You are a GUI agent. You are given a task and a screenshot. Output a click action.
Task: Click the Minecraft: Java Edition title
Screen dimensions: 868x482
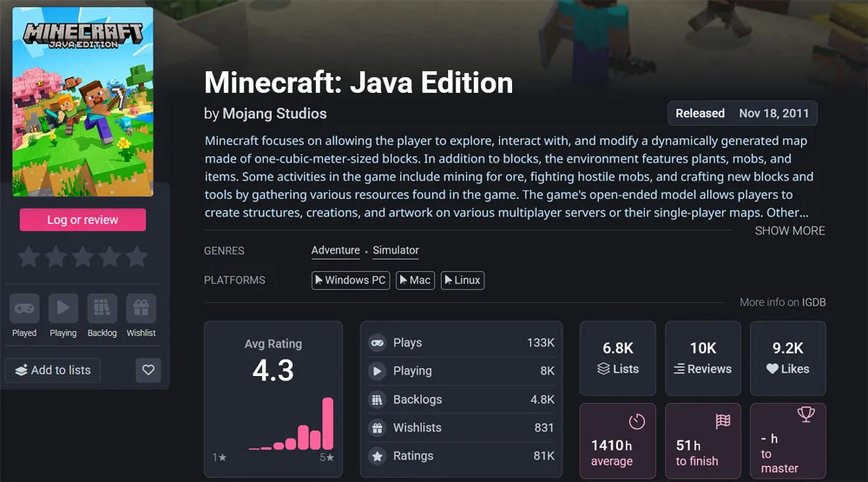point(358,83)
